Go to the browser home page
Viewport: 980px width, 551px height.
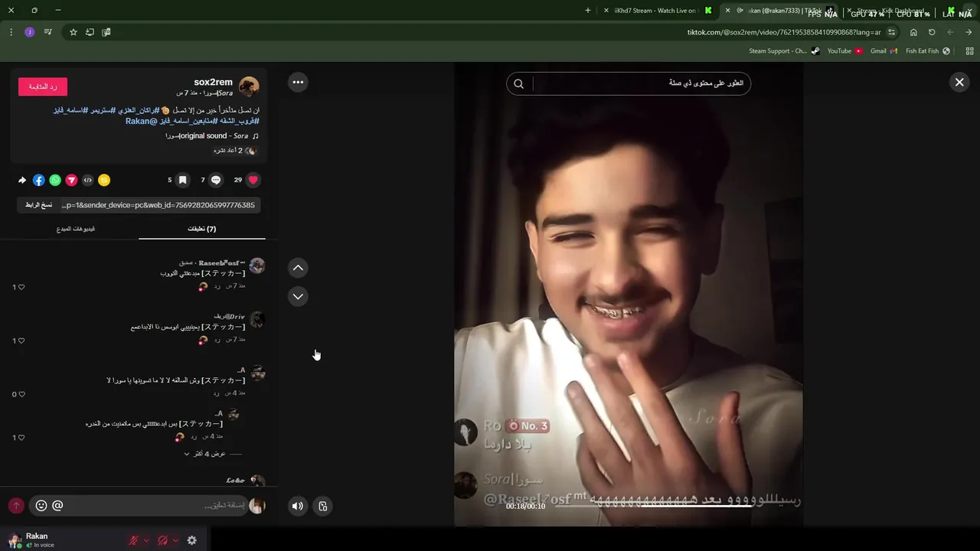913,32
